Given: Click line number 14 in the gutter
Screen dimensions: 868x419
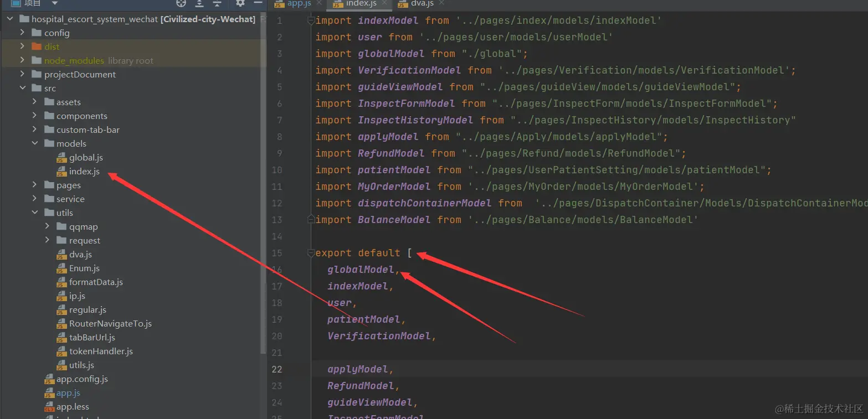Looking at the screenshot, I should pyautogui.click(x=276, y=236).
